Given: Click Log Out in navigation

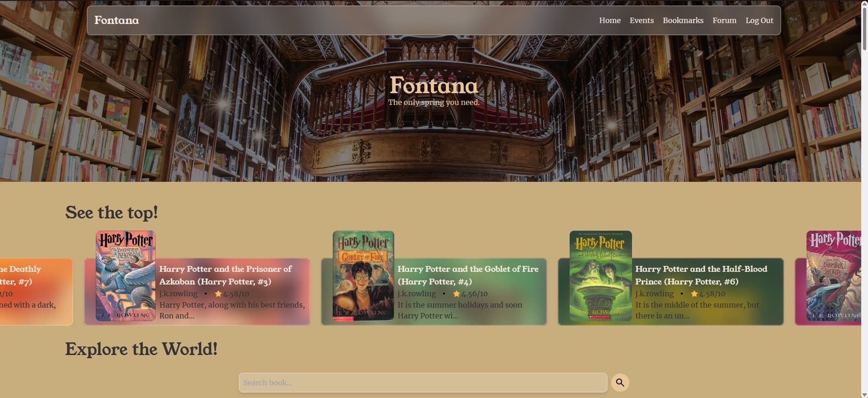Looking at the screenshot, I should click(759, 20).
